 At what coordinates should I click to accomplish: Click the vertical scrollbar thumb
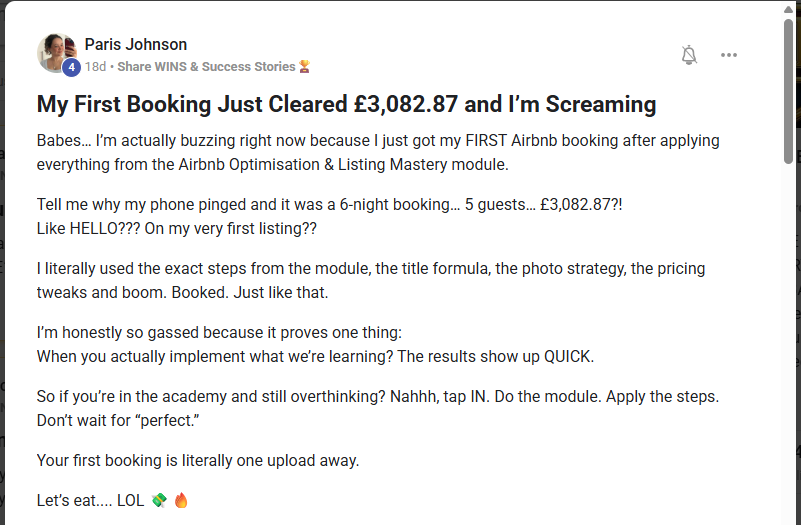click(x=789, y=90)
